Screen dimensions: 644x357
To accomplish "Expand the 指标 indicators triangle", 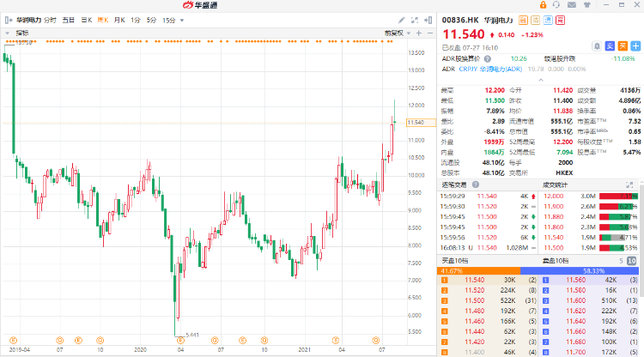I will (x=8, y=33).
